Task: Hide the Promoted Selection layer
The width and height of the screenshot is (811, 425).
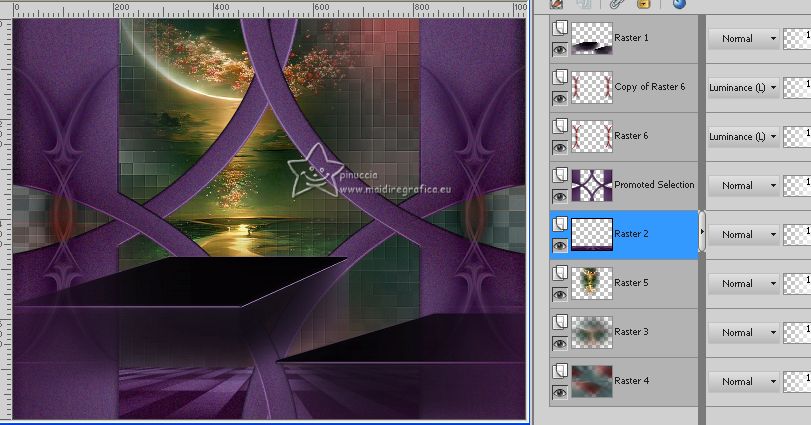Action: tap(560, 196)
